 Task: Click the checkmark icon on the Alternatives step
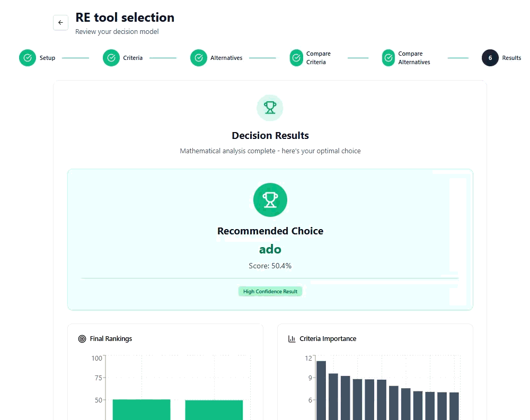198,57
